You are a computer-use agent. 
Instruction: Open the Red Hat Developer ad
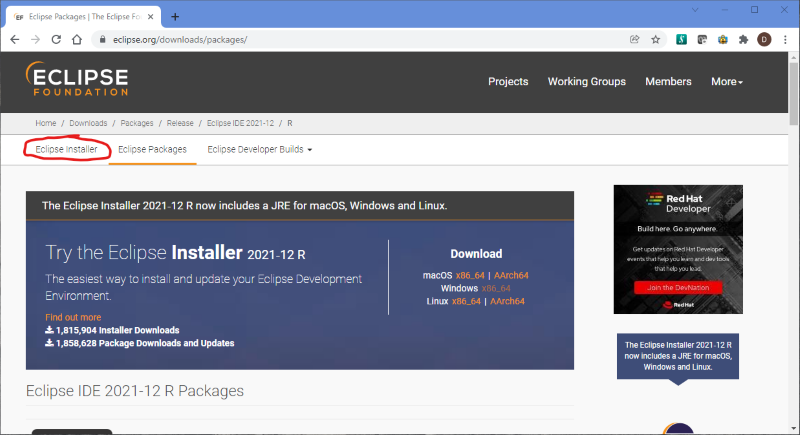[x=678, y=249]
